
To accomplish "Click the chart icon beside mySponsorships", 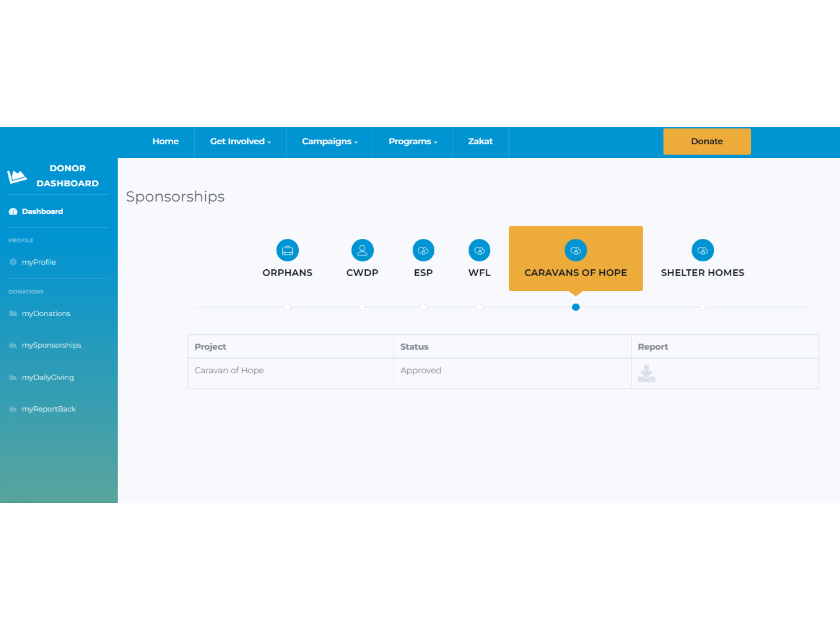I will click(13, 345).
